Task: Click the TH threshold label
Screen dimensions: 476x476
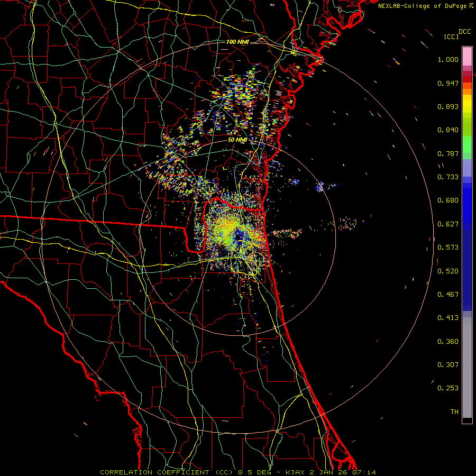Action: (454, 412)
